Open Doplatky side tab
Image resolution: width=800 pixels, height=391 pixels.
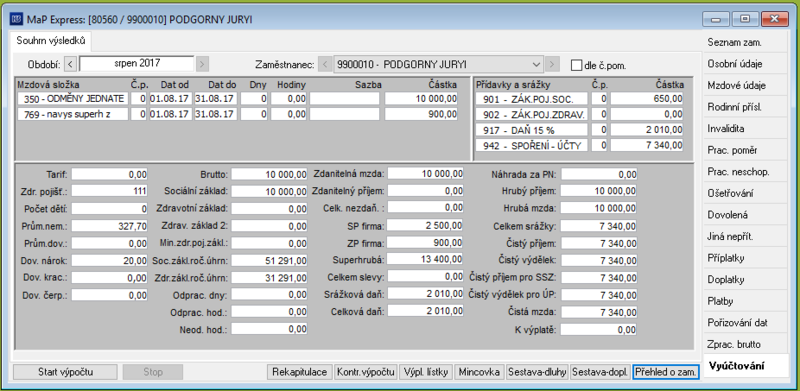(x=745, y=280)
